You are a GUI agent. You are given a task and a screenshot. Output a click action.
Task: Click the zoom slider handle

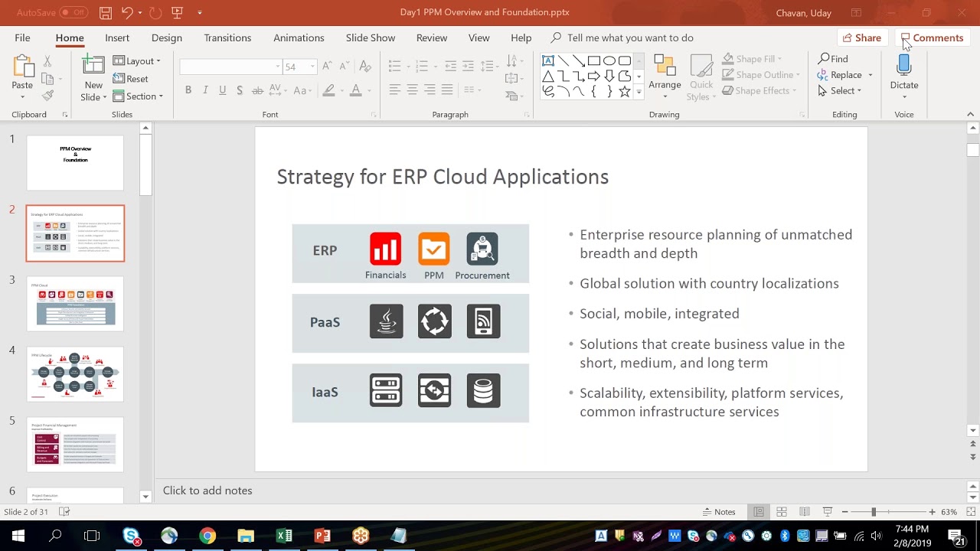click(x=874, y=512)
